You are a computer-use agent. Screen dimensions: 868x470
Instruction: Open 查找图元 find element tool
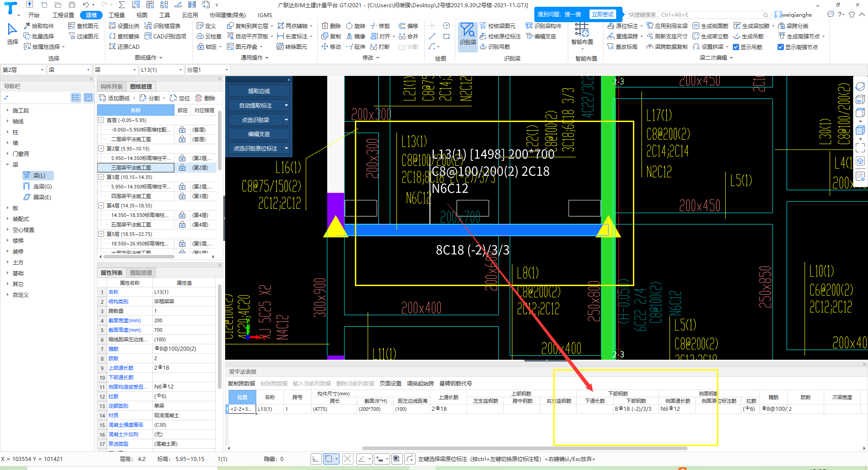83,26
